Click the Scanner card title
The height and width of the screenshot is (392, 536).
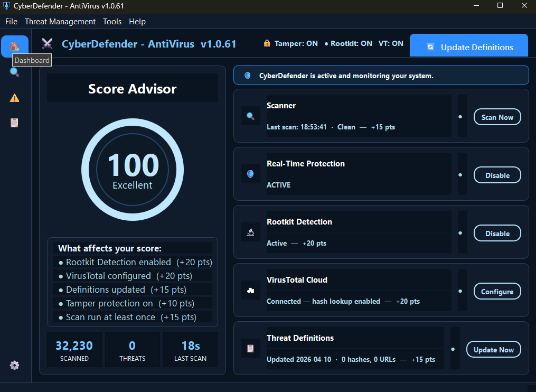coord(281,106)
